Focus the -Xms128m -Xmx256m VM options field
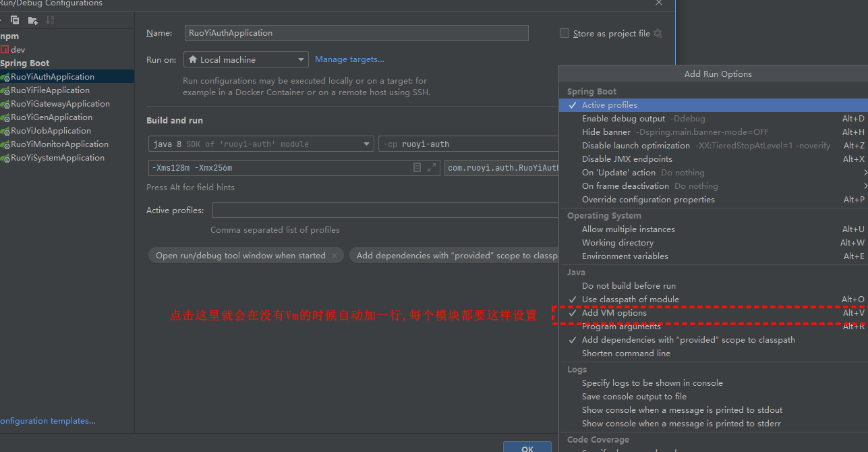The width and height of the screenshot is (868, 452). [x=294, y=168]
